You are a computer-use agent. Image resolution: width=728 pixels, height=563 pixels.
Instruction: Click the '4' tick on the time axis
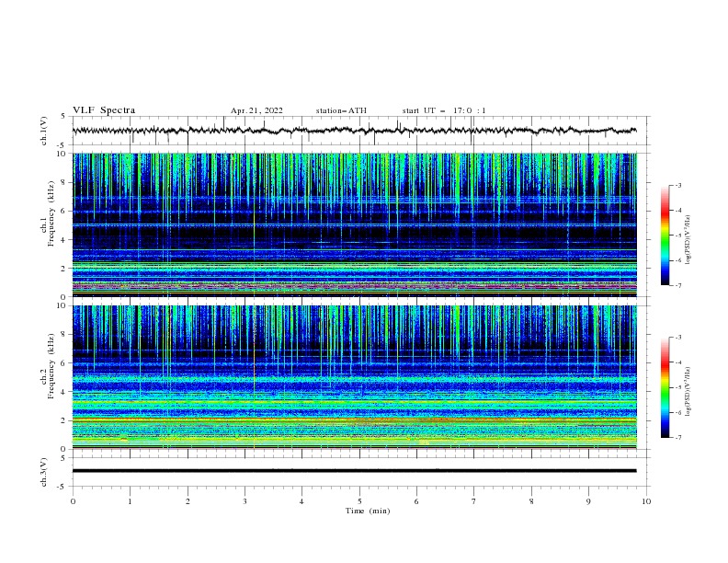[x=301, y=501]
